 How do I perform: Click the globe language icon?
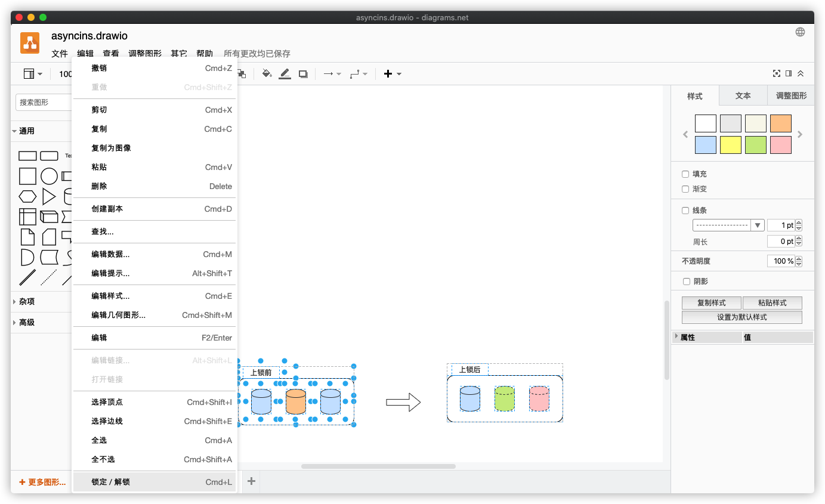click(800, 32)
